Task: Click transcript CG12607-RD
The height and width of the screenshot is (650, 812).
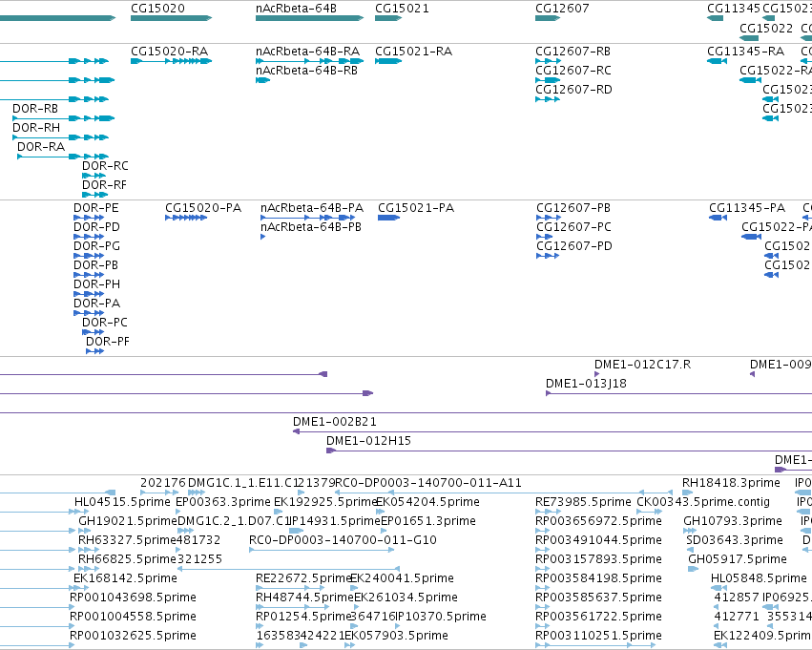Action: [x=573, y=90]
